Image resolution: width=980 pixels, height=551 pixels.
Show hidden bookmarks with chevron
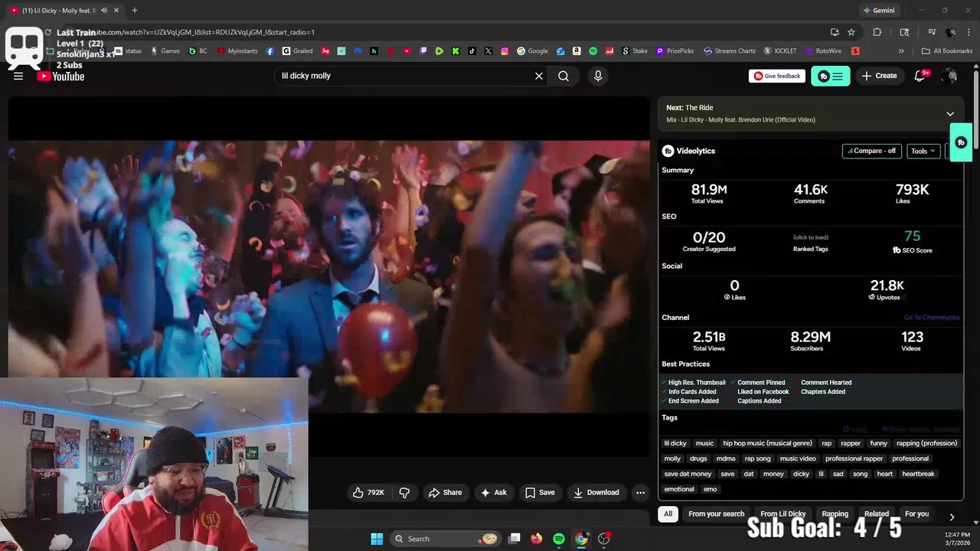click(x=901, y=51)
